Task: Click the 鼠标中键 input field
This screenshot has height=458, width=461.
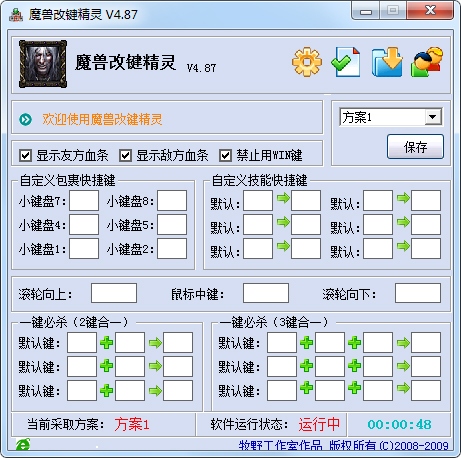Action: tap(266, 293)
